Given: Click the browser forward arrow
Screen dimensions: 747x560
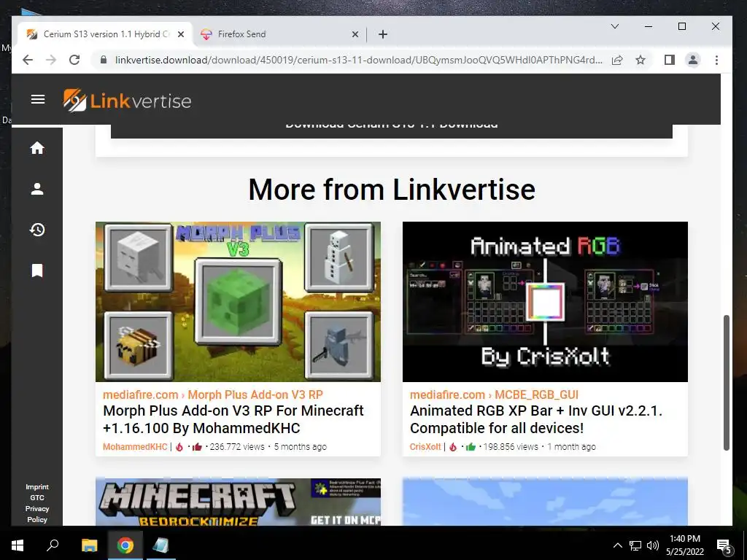Looking at the screenshot, I should point(51,60).
